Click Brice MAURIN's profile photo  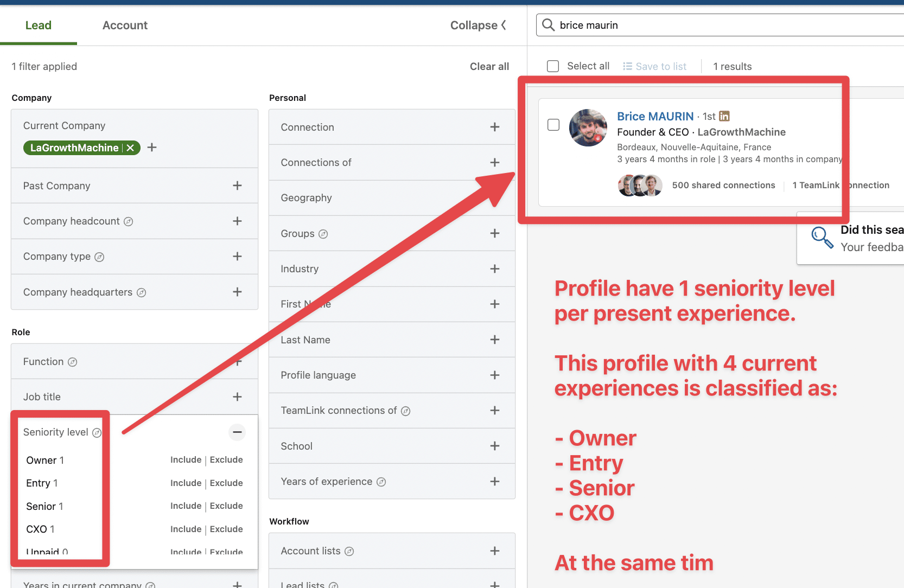(x=588, y=127)
